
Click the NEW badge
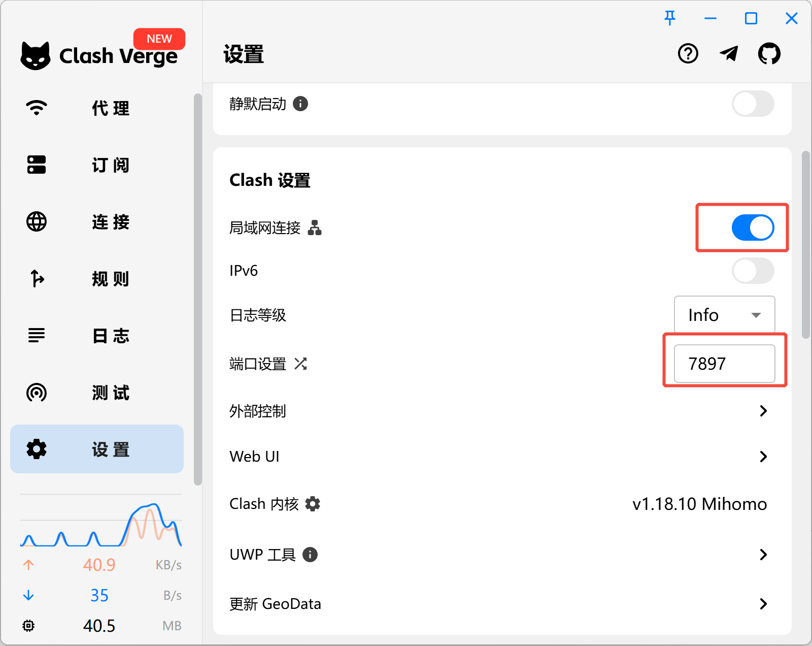click(x=159, y=39)
